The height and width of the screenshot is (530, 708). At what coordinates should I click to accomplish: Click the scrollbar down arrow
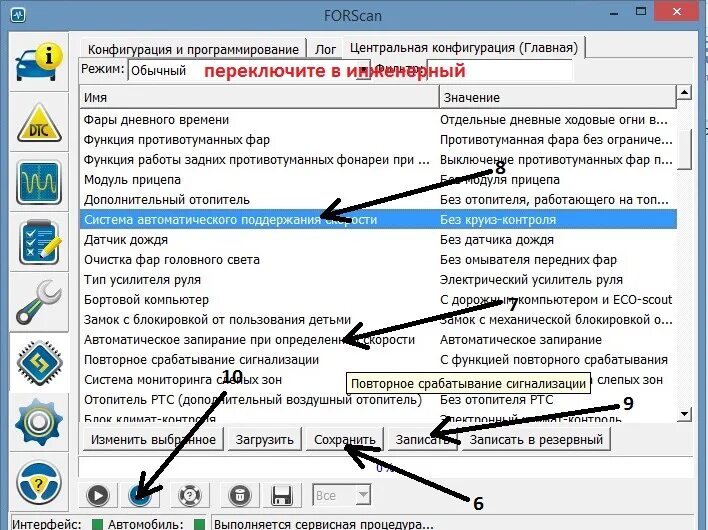684,414
